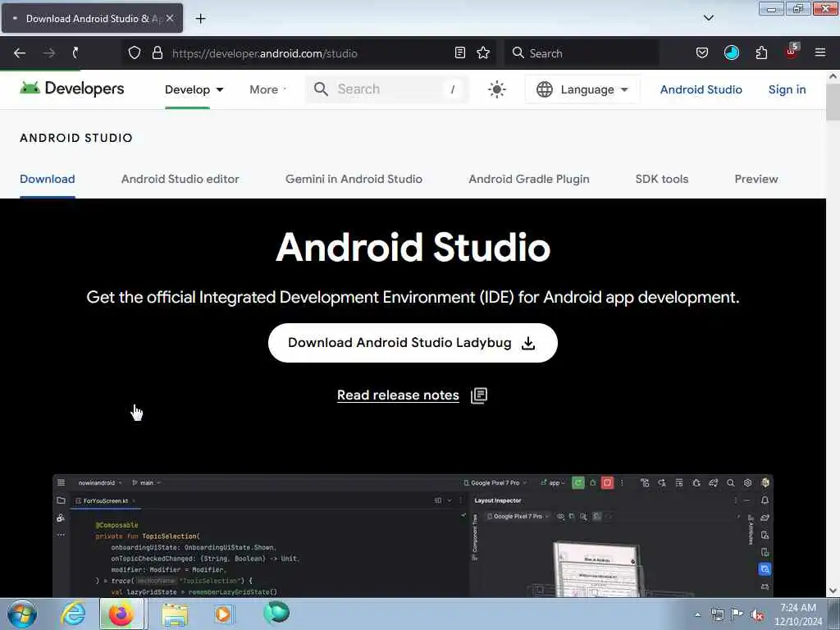Open Windows Explorer folder in taskbar

point(175,614)
